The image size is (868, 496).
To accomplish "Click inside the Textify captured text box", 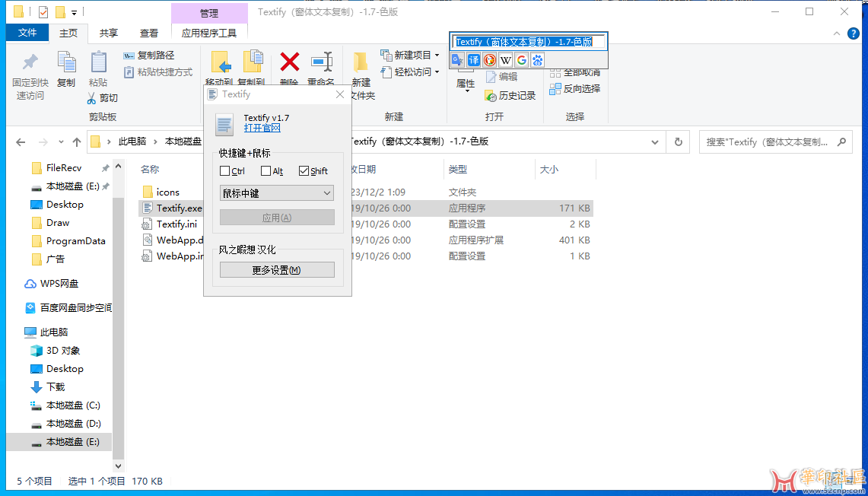I will 529,42.
